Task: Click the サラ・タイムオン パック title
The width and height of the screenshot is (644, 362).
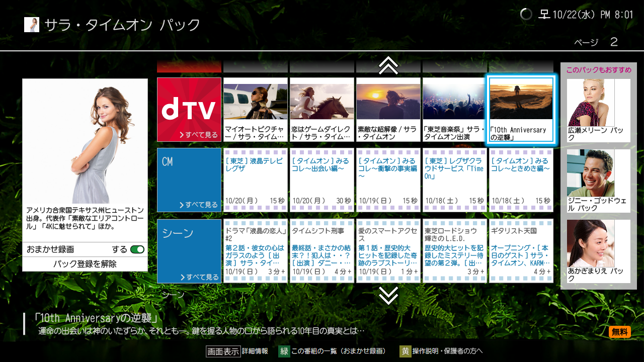Action: pos(122,25)
